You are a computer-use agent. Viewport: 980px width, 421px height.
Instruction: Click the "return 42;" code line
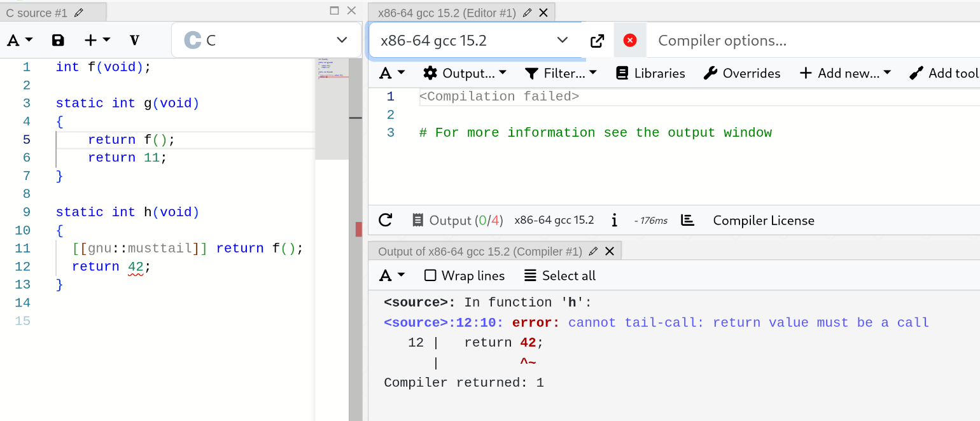tap(111, 266)
